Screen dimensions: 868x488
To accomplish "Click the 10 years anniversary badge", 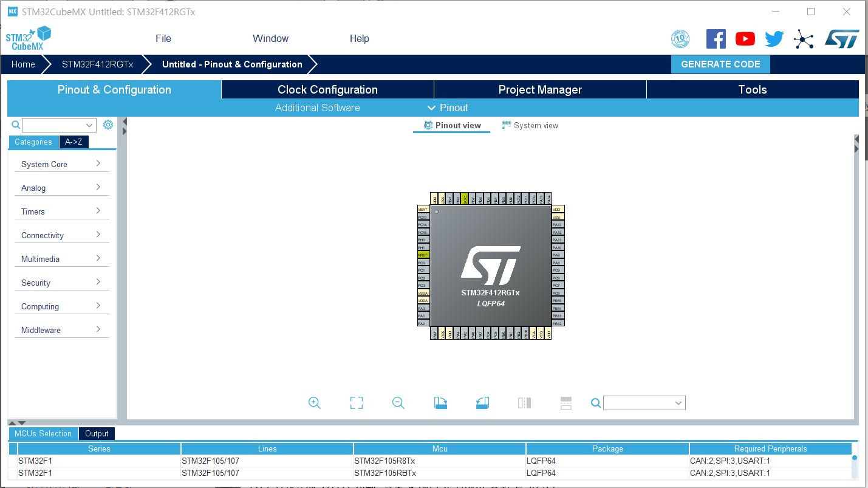I will coord(680,39).
